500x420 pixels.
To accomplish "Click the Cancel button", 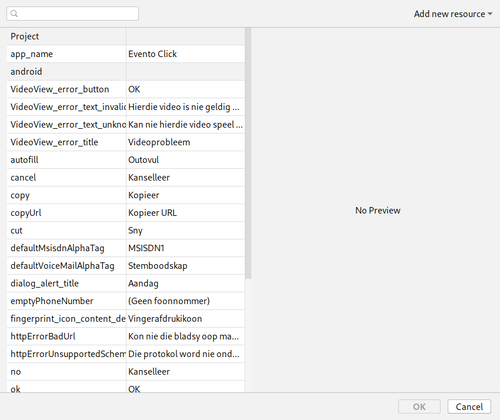I will click(469, 407).
